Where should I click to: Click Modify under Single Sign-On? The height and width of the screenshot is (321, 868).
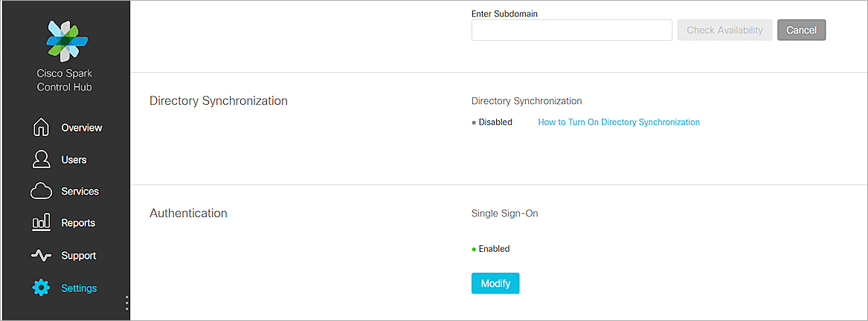click(x=495, y=283)
